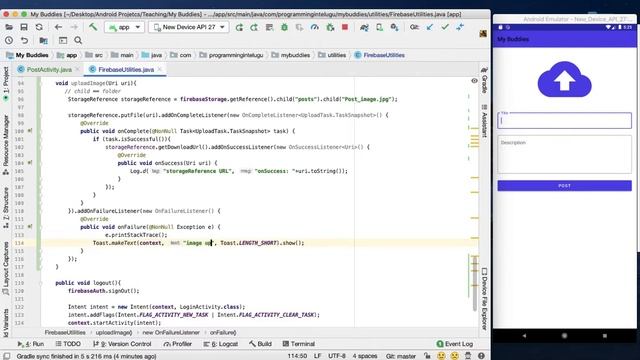Click the Title input field in emulator
Viewport: 640px width, 360px height.
click(x=564, y=120)
